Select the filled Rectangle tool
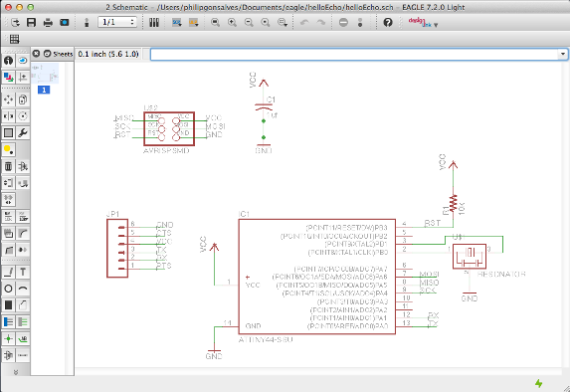Image resolution: width=570 pixels, height=392 pixels. pos(8,305)
